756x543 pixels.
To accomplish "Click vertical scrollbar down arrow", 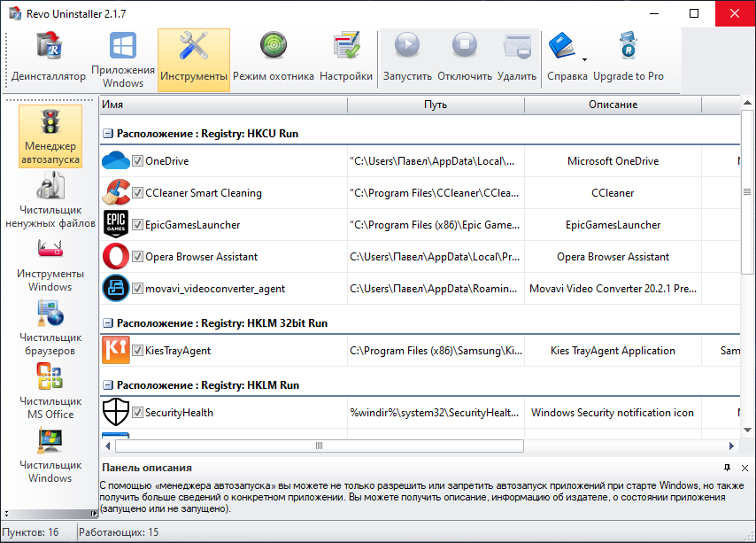I will (x=747, y=430).
